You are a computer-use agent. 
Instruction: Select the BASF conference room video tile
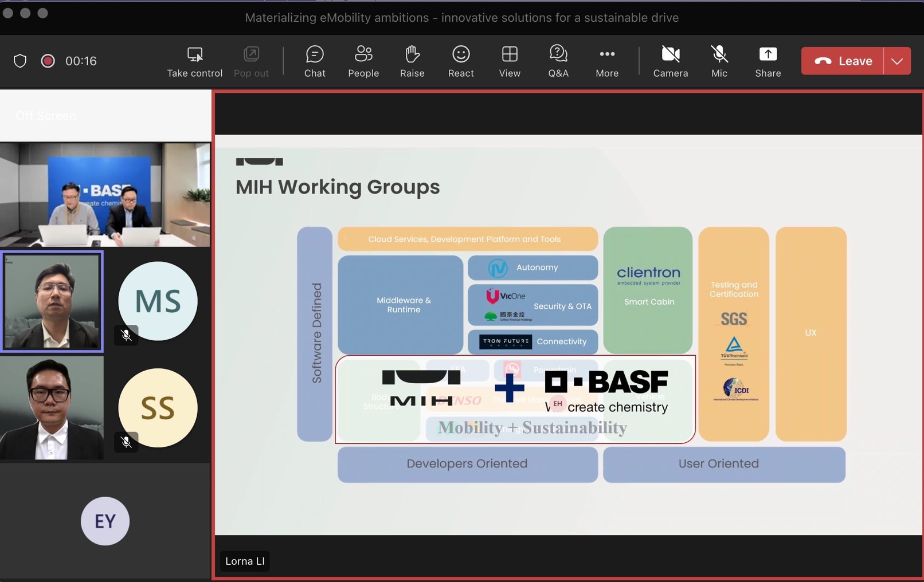(105, 195)
